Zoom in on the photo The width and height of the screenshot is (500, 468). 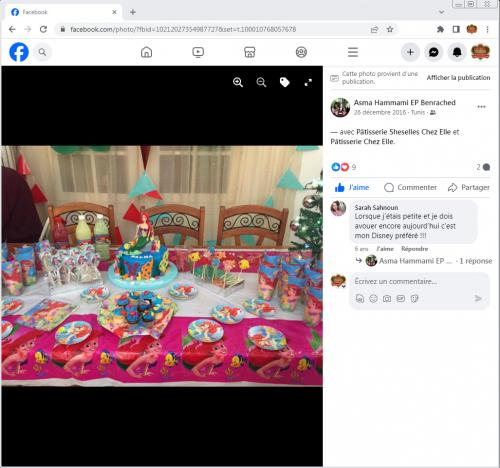point(238,82)
